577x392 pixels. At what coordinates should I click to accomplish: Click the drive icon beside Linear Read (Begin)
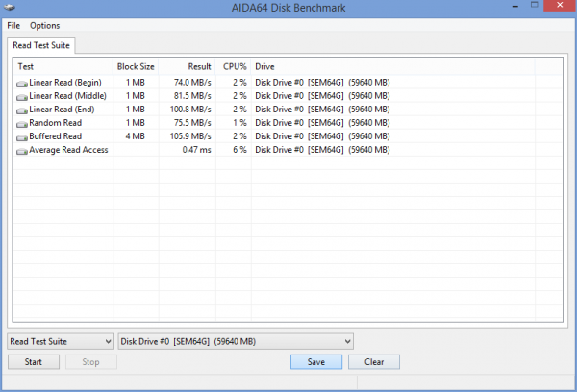click(22, 84)
